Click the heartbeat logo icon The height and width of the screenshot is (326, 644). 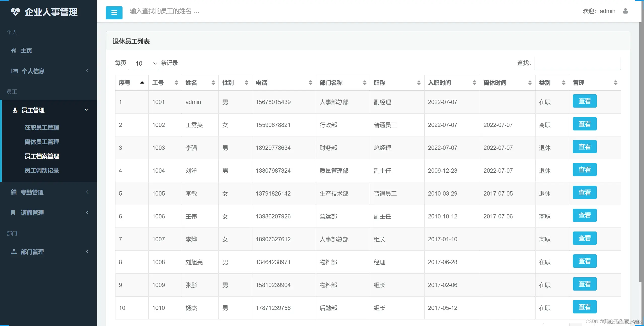point(15,12)
